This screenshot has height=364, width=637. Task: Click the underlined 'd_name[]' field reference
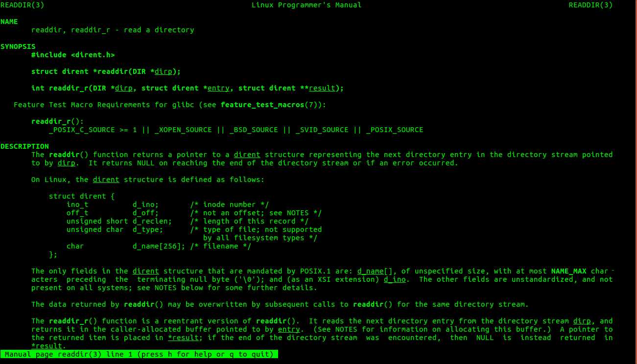point(375,271)
